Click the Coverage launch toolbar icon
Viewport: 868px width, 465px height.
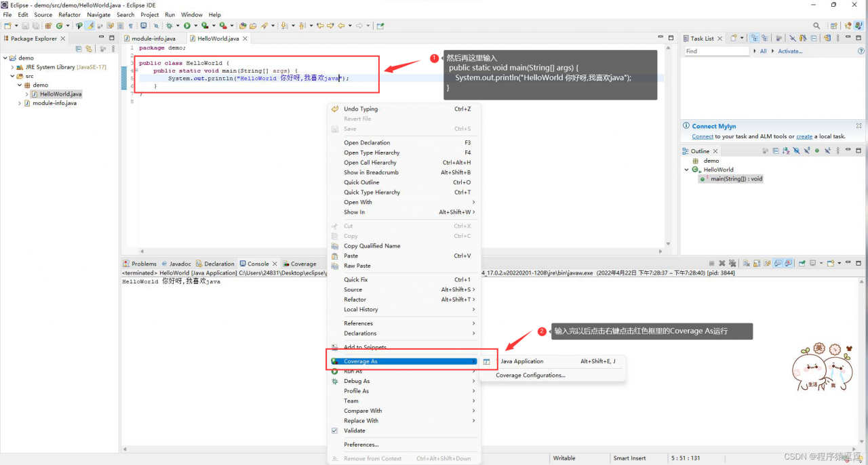[204, 26]
